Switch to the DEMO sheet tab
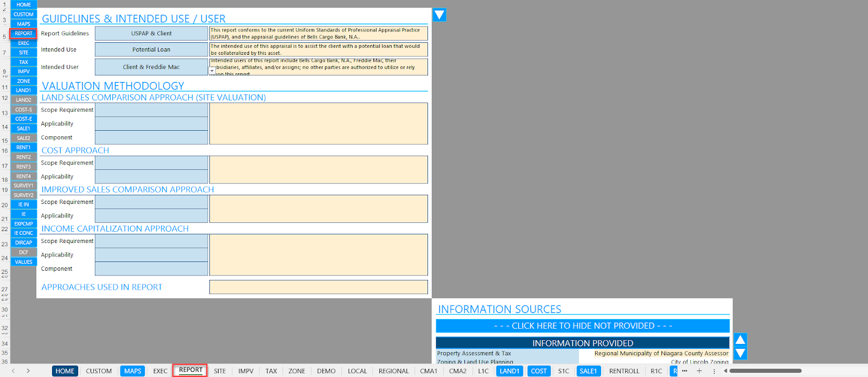The height and width of the screenshot is (377, 868). [x=326, y=371]
